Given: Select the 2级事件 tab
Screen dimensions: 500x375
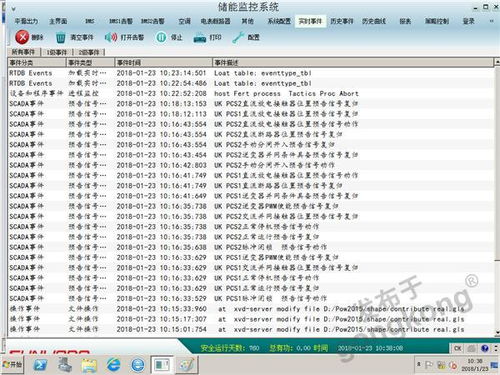Looking at the screenshot, I should coord(89,52).
